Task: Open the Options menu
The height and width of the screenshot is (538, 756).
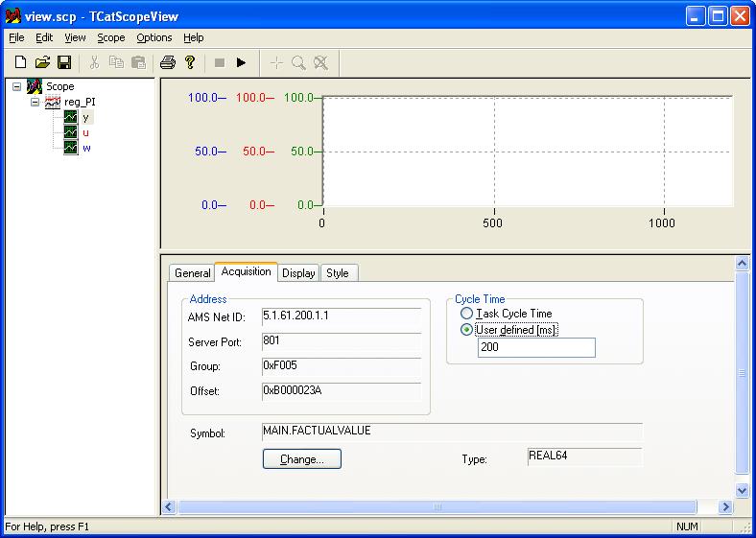Action: [154, 37]
